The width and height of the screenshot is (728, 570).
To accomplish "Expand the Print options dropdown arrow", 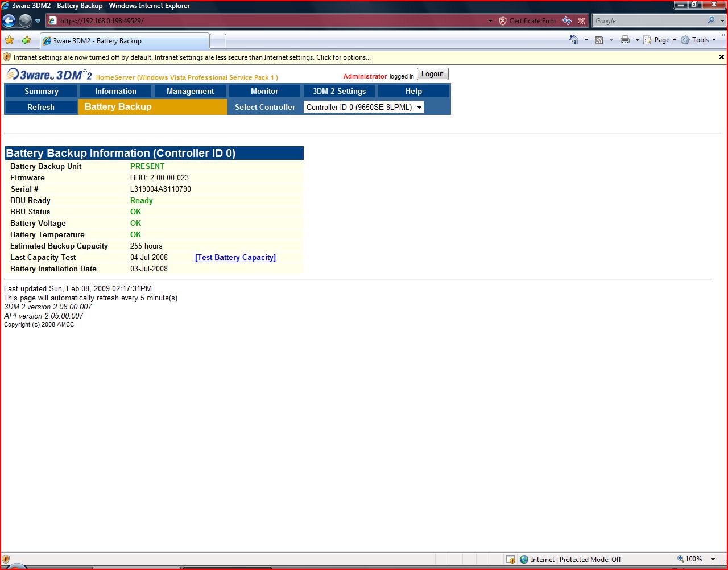I will click(x=637, y=40).
